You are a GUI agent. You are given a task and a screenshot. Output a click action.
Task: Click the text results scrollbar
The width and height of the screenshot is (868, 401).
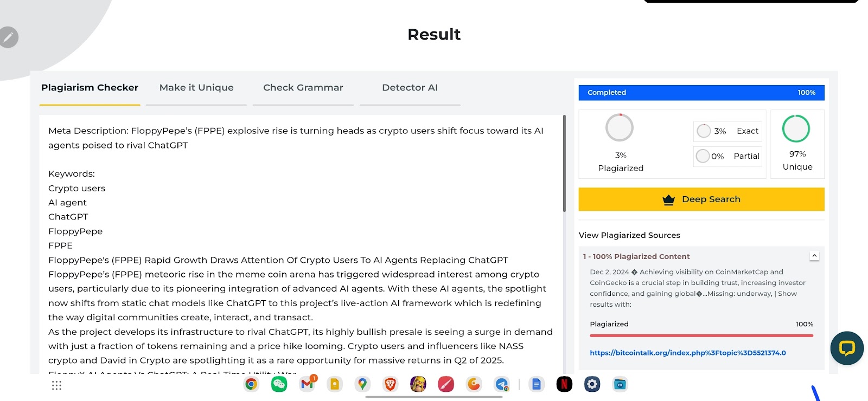(x=564, y=163)
